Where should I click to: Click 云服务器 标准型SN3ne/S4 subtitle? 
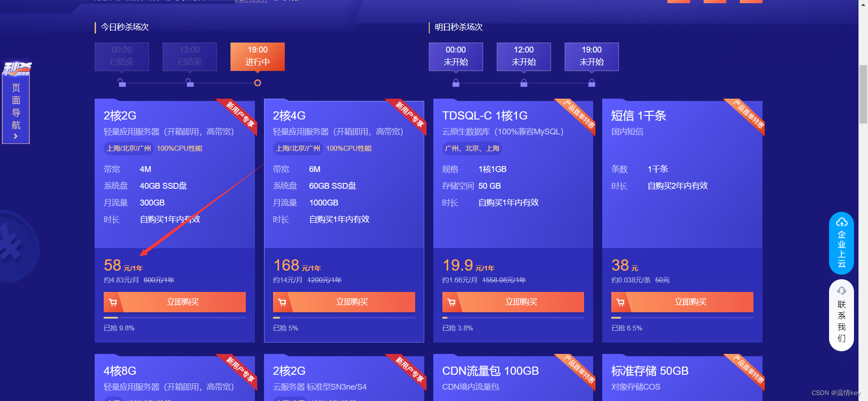tap(320, 387)
